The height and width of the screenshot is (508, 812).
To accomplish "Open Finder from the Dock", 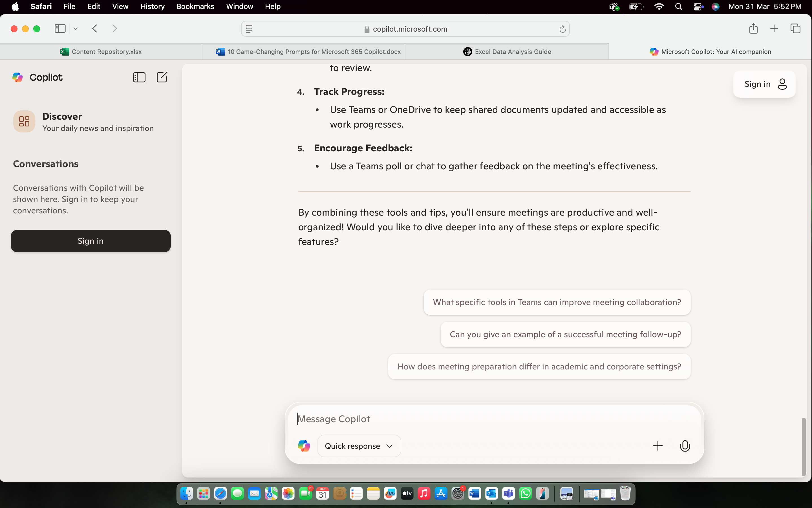I will 187,494.
